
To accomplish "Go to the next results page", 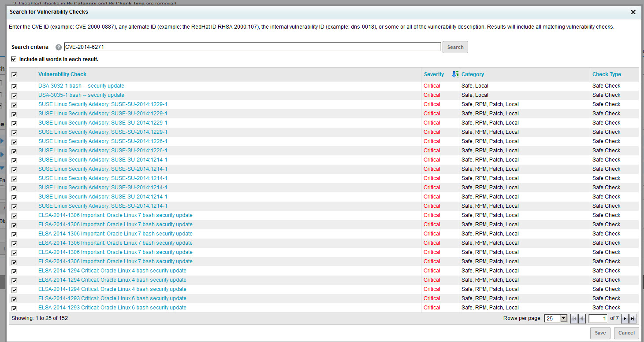I will [x=625, y=318].
